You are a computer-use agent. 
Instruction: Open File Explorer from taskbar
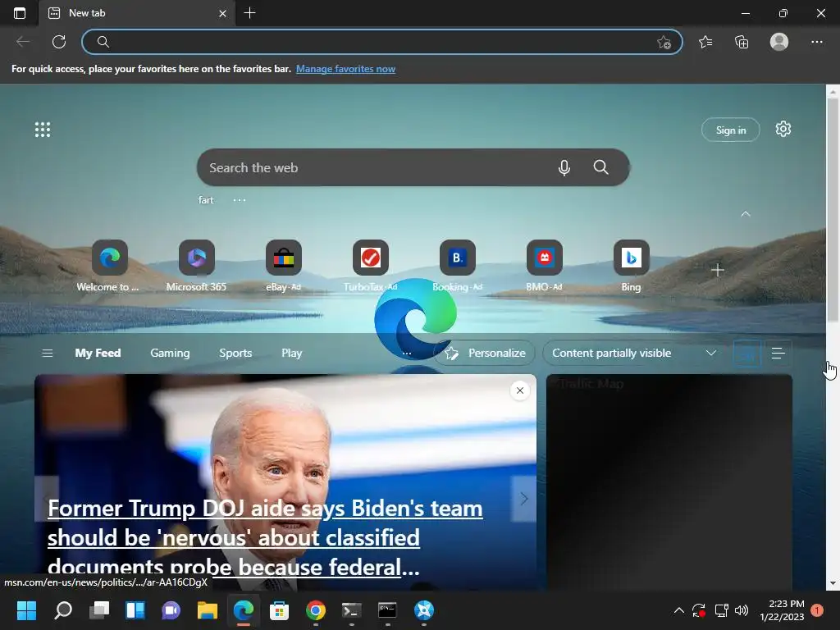pos(207,610)
